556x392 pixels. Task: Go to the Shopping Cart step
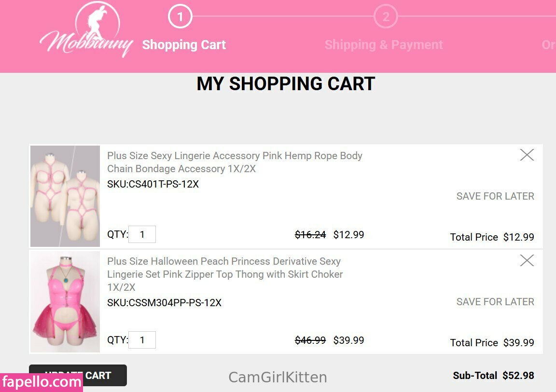tap(184, 45)
